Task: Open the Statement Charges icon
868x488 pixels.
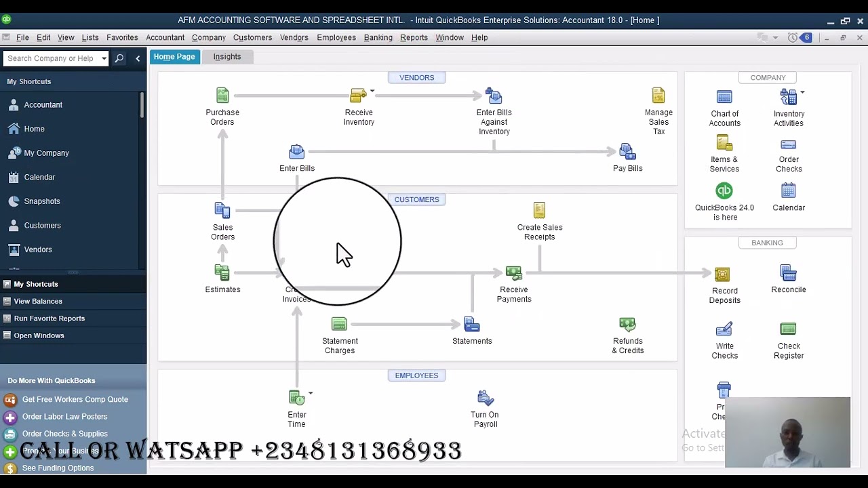Action: 339,325
